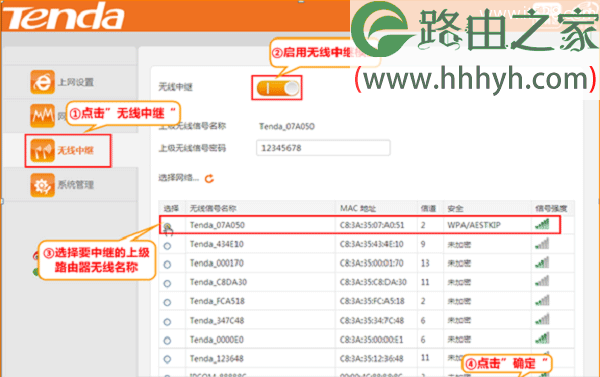Click signal strength bars for Tenda_C8DA30
600x377 pixels.
(x=542, y=281)
